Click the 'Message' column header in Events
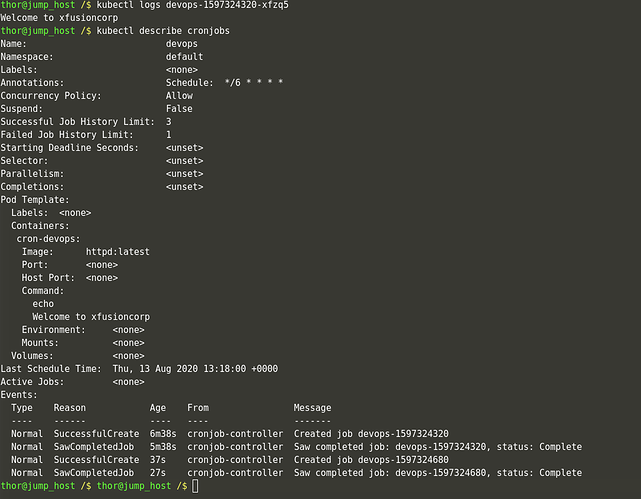The height and width of the screenshot is (499, 641). point(312,408)
